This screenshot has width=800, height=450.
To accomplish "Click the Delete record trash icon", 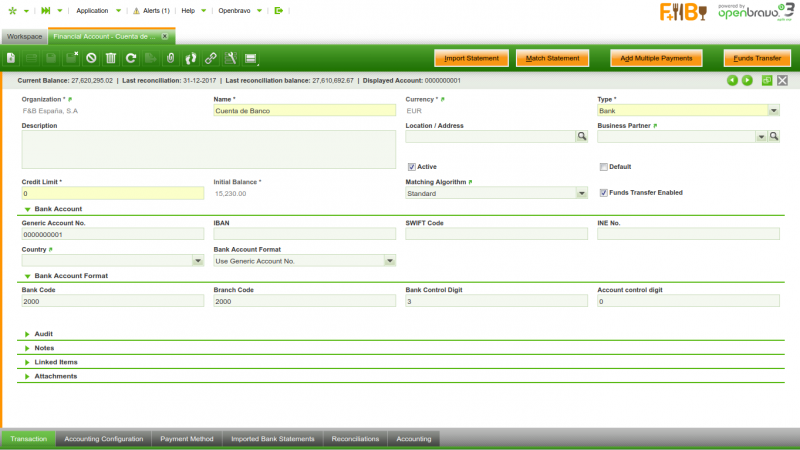I will 111,58.
